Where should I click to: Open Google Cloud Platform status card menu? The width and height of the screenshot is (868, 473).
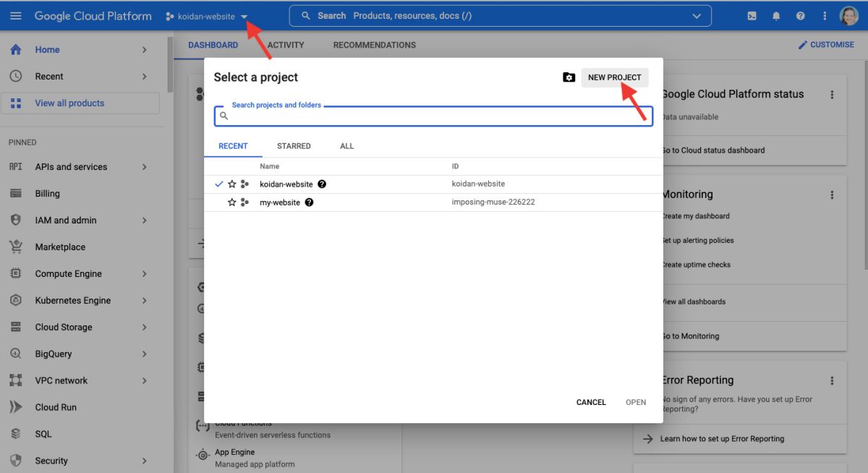[832, 95]
